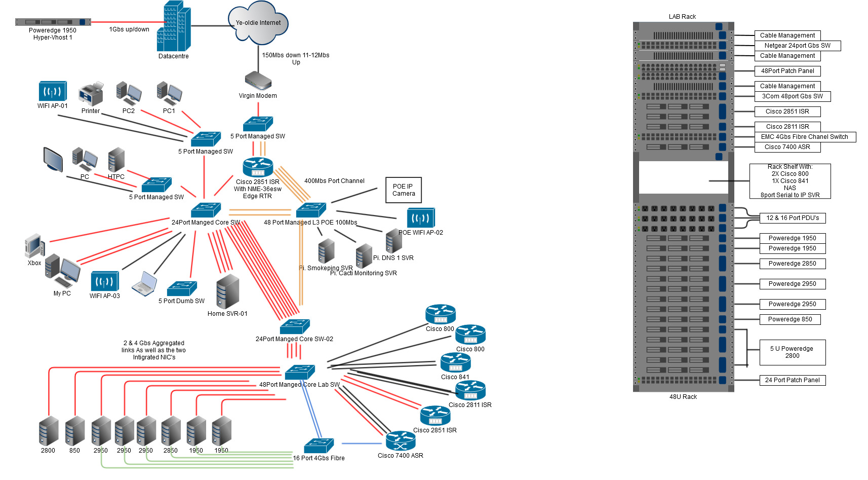Click the laptop icon next to WIFI AP-03
This screenshot has width=868, height=480.
pyautogui.click(x=144, y=283)
